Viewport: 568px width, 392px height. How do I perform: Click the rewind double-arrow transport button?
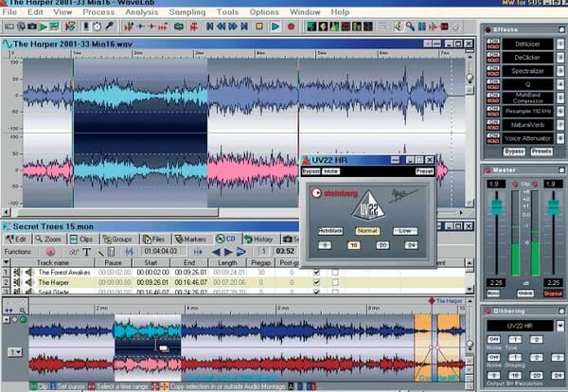(221, 27)
